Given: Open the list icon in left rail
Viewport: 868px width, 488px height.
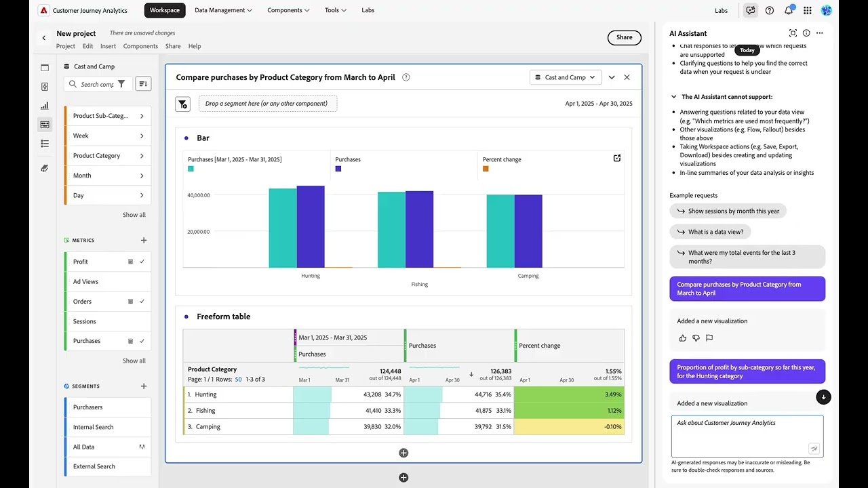Looking at the screenshot, I should pyautogui.click(x=45, y=144).
